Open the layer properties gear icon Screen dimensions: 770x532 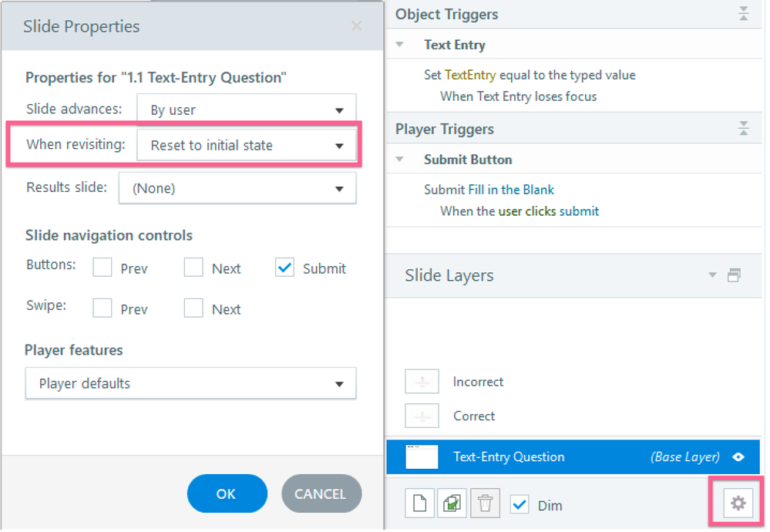coord(738,503)
